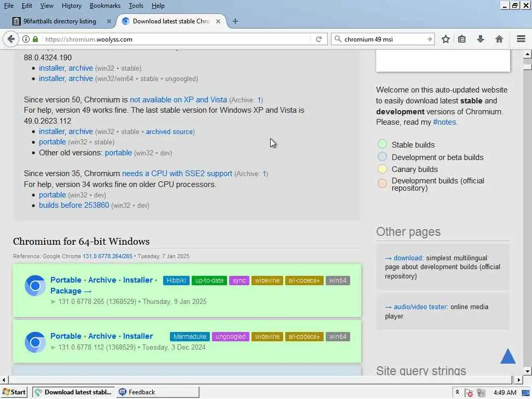The image size is (532, 399).
Task: Jump to top with blue triangle
Action: click(x=508, y=356)
